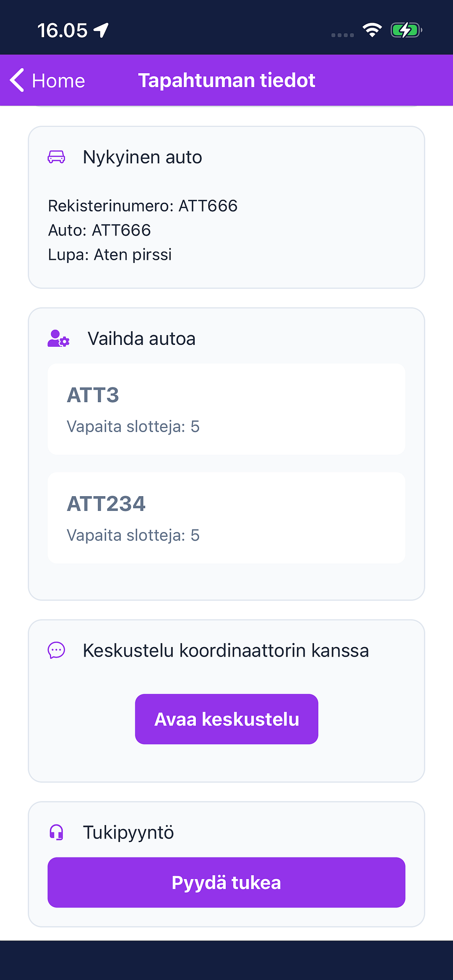Tap the Keskustelu koordinaattorin kanssa heading
Image resolution: width=453 pixels, height=980 pixels.
click(x=226, y=650)
